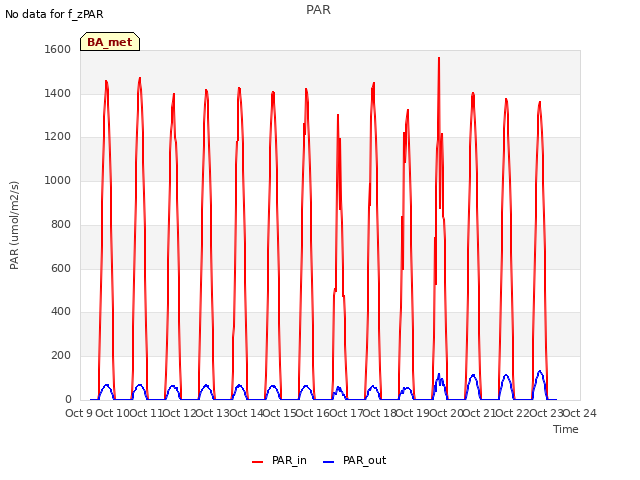Click the 1200 y-axis tick label
This screenshot has height=480, width=640.
58,137
